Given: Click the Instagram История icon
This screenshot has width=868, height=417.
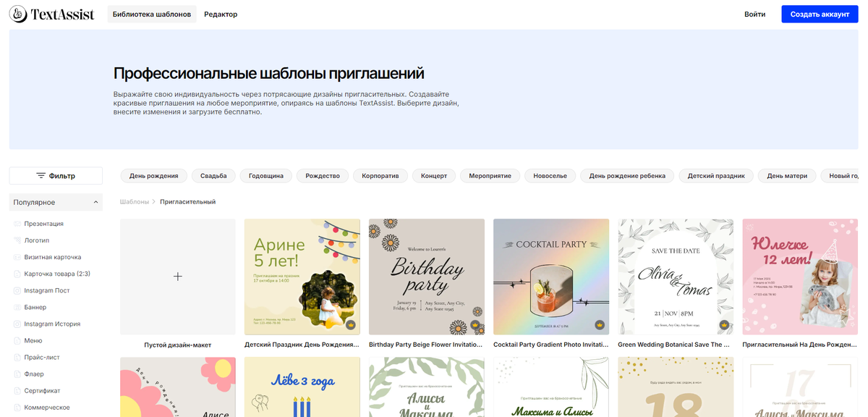Looking at the screenshot, I should pyautogui.click(x=18, y=324).
